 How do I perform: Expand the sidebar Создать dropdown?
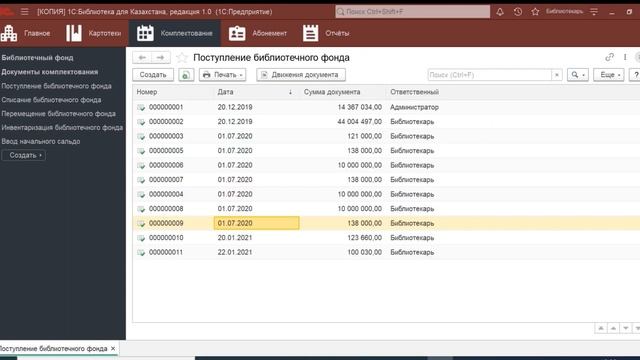coord(23,155)
